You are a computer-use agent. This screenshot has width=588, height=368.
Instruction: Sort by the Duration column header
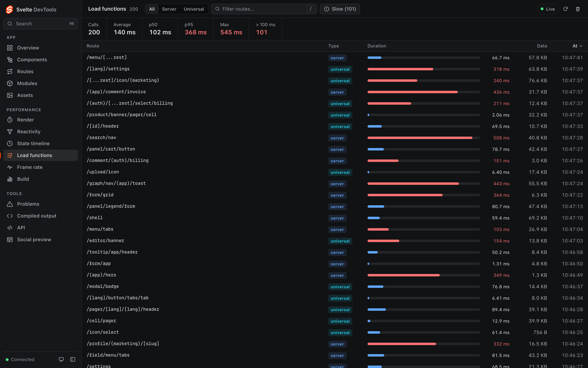coord(377,46)
